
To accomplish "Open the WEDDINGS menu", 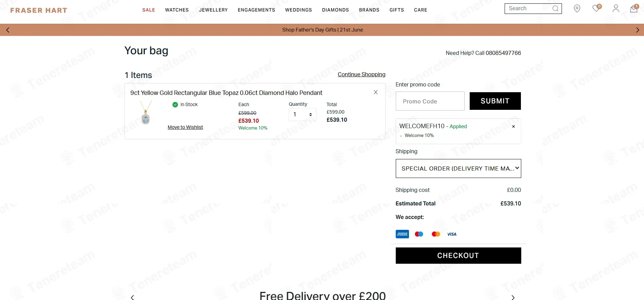I will tap(298, 10).
